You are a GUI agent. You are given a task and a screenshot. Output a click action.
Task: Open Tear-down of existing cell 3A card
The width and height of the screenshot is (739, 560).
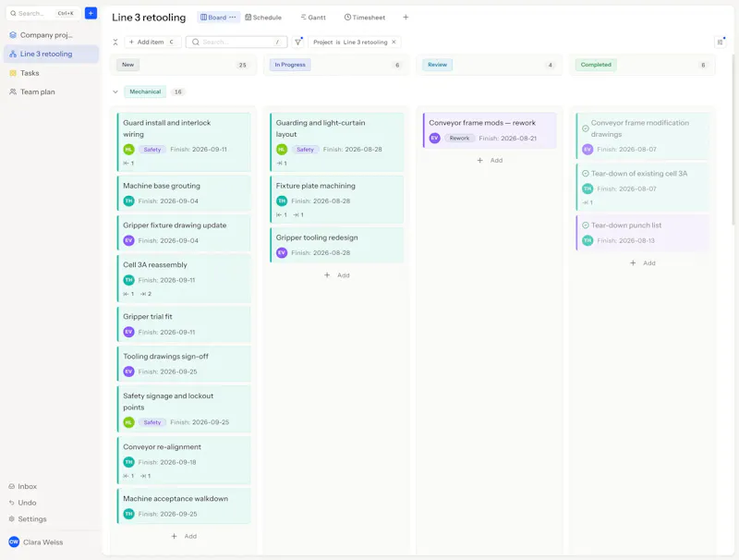(642, 188)
